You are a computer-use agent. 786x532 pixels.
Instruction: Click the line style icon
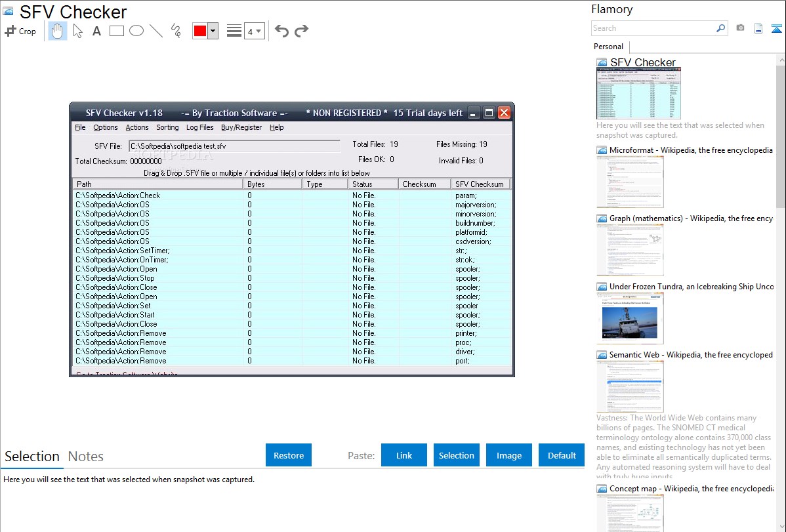(x=234, y=31)
